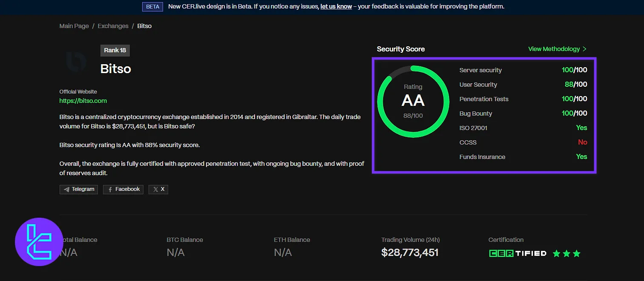Click the X social media icon
644x281 pixels.
155,189
